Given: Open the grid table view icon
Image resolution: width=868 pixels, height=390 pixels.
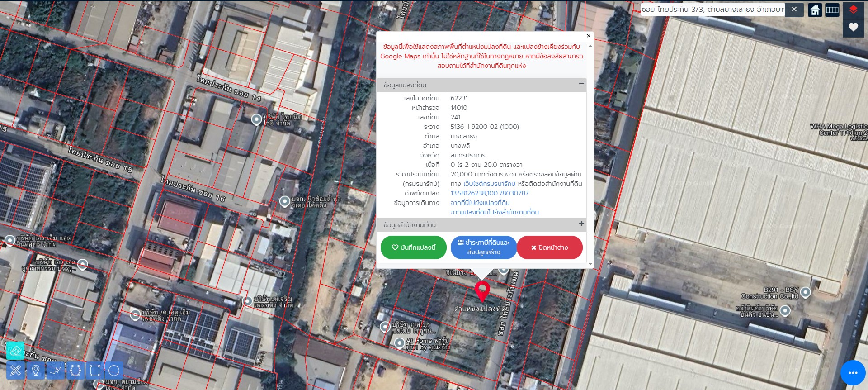Looking at the screenshot, I should (x=832, y=10).
